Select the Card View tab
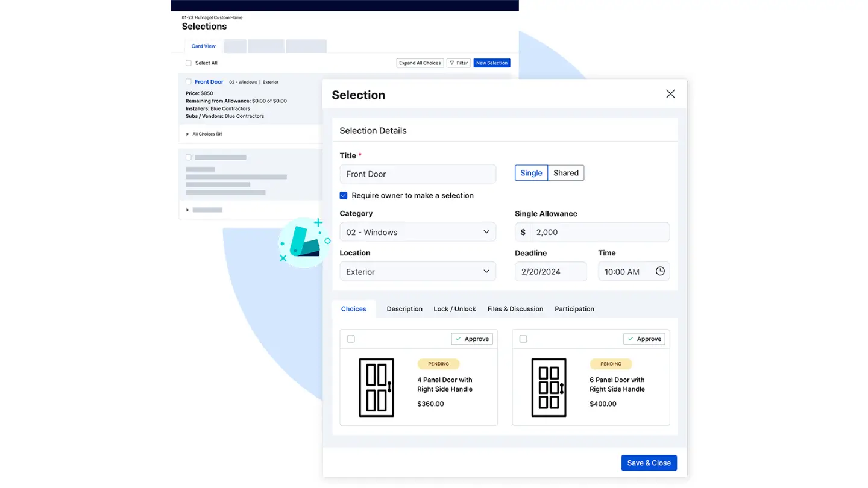The height and width of the screenshot is (488, 868). click(x=204, y=46)
